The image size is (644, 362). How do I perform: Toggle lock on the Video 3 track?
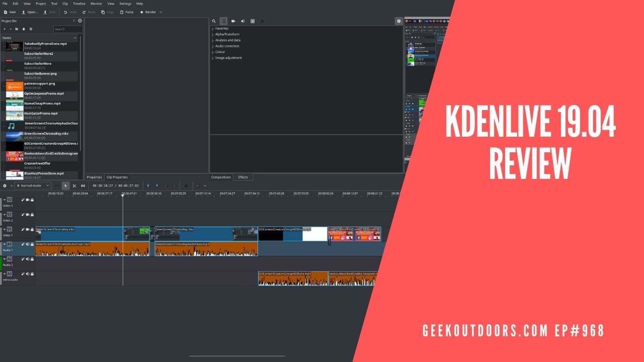(32, 200)
